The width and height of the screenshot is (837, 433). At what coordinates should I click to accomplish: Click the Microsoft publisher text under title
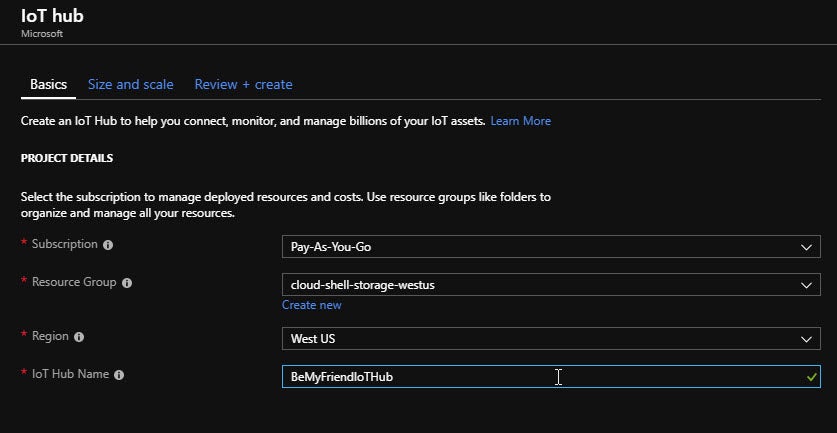(41, 34)
